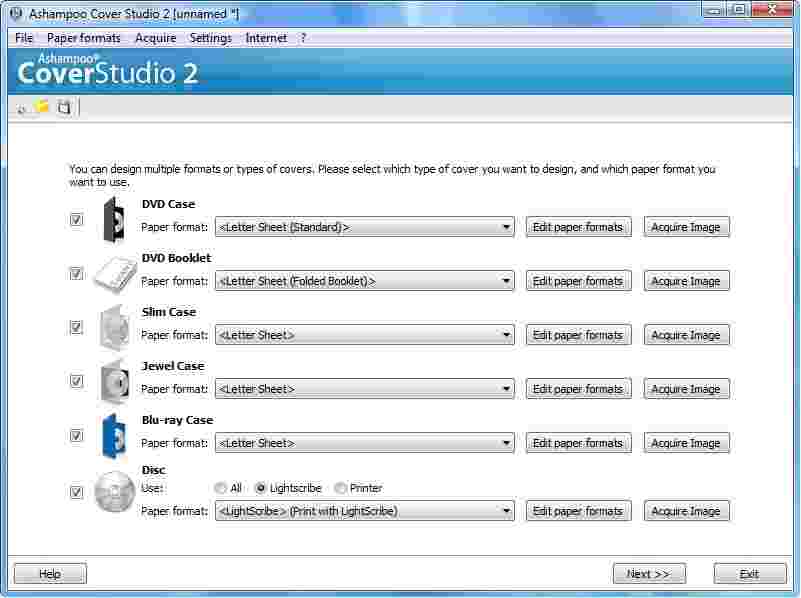801x598 pixels.
Task: Expand Slim Case paper format dropdown
Action: tap(365, 335)
